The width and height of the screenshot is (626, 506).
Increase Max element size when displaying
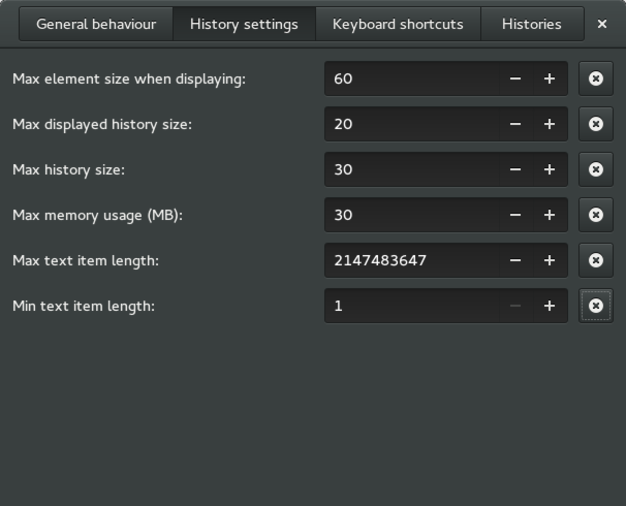click(x=550, y=79)
